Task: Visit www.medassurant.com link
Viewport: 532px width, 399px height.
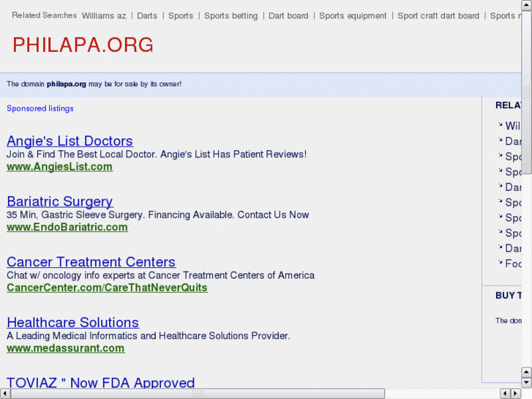Action: tap(65, 348)
